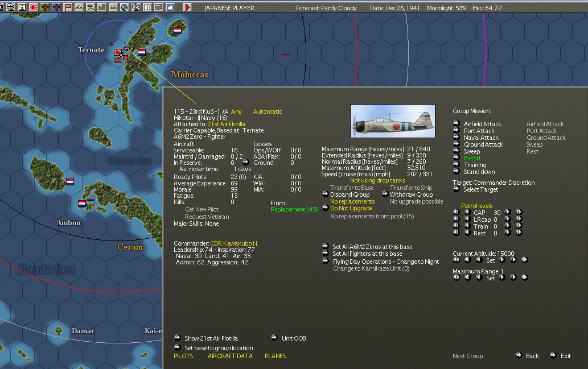Click the Back button

[x=532, y=356]
